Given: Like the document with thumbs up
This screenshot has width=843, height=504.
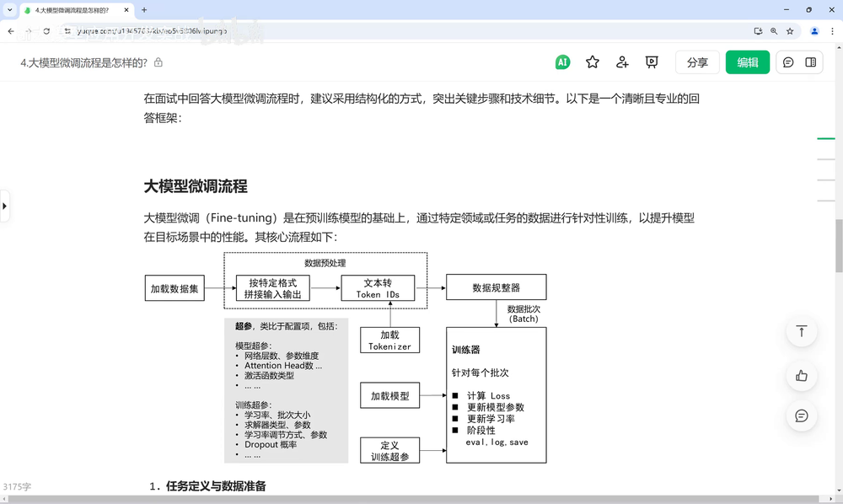Looking at the screenshot, I should [x=801, y=376].
